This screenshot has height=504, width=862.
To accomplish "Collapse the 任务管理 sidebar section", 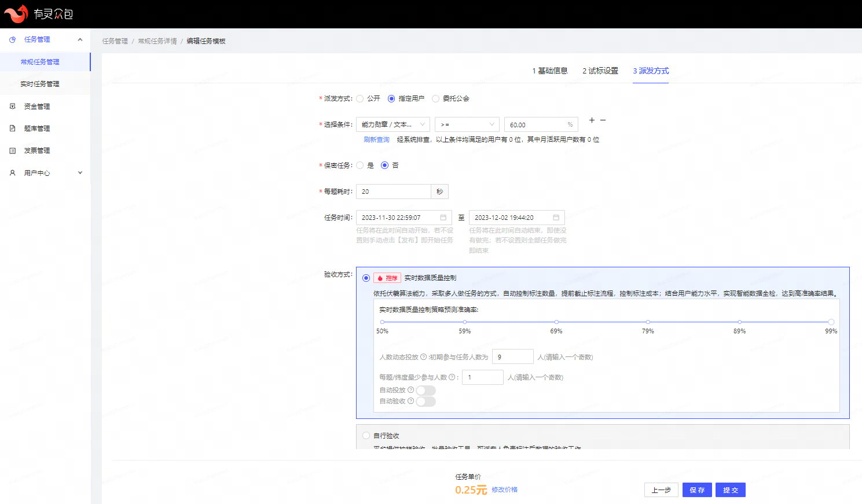I will (x=80, y=39).
